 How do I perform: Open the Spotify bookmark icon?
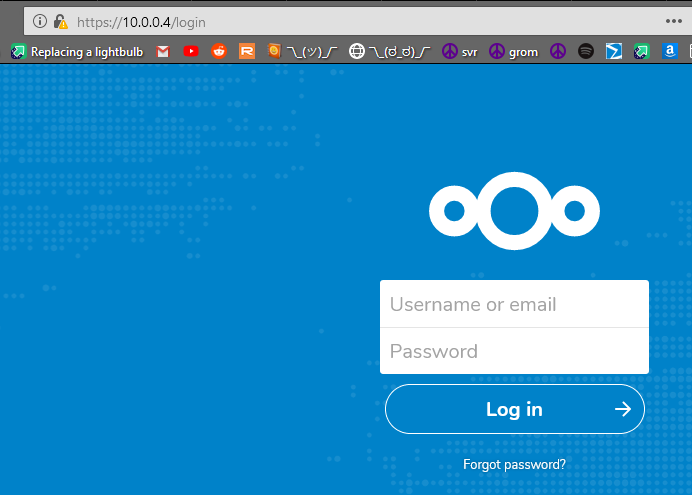[x=586, y=52]
